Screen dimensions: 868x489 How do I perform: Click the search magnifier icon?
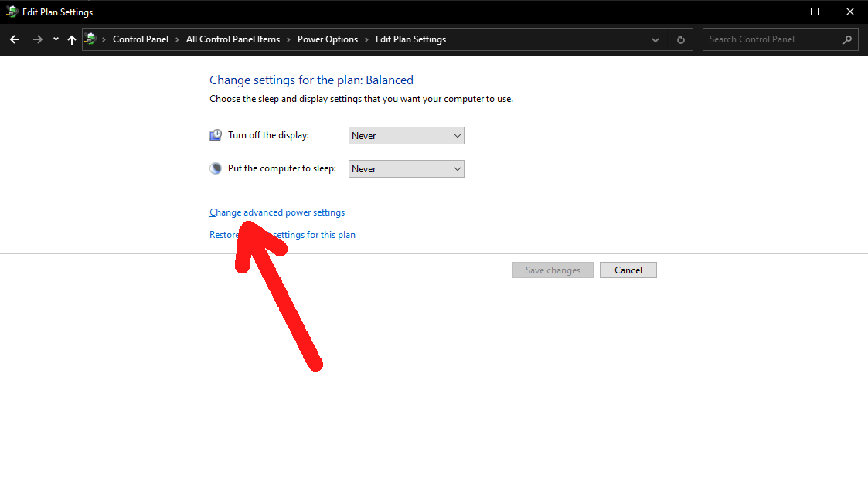847,39
